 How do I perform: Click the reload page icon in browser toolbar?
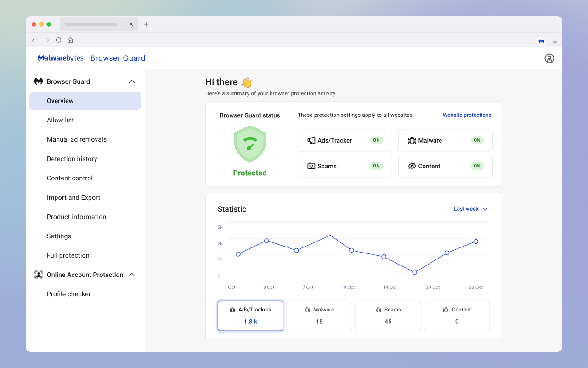(58, 40)
